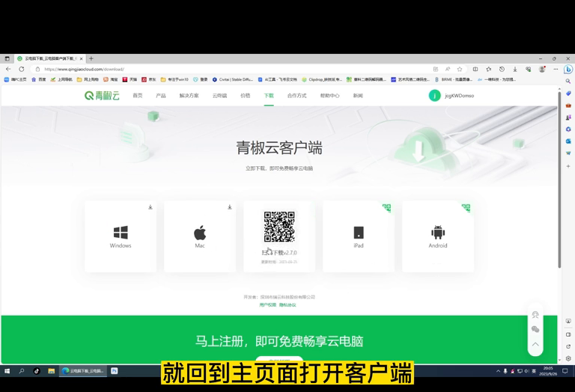Click the Bing Copilot sidebar icon
The image size is (575, 392).
[x=568, y=69]
